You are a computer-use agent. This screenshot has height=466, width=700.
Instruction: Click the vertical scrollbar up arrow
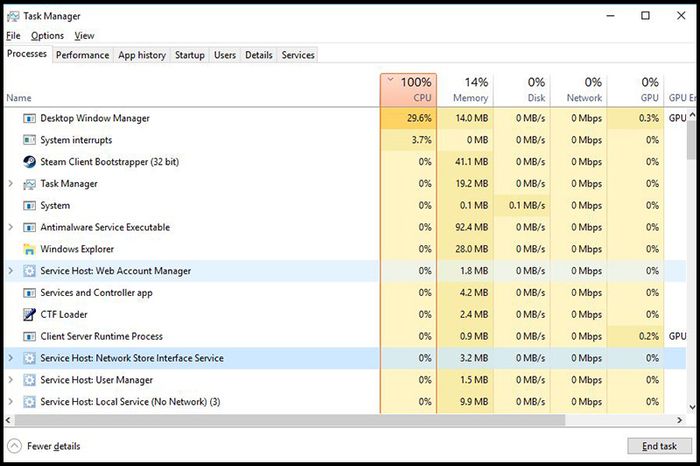692,115
